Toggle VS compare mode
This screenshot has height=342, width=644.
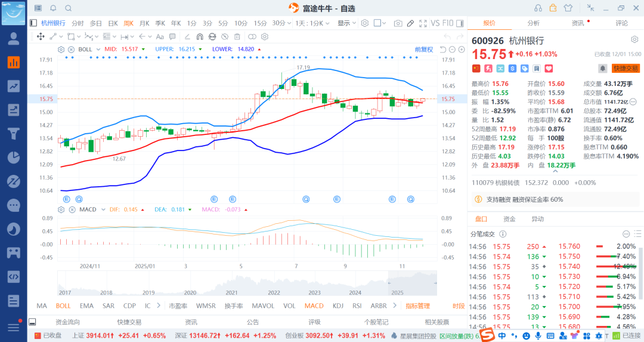[435, 23]
